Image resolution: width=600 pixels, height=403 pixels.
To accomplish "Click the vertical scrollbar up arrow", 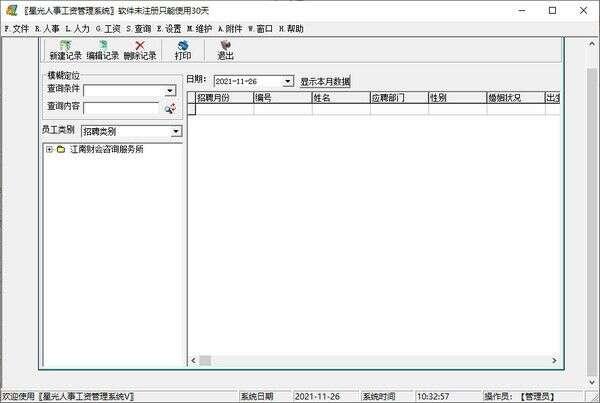I will 592,44.
